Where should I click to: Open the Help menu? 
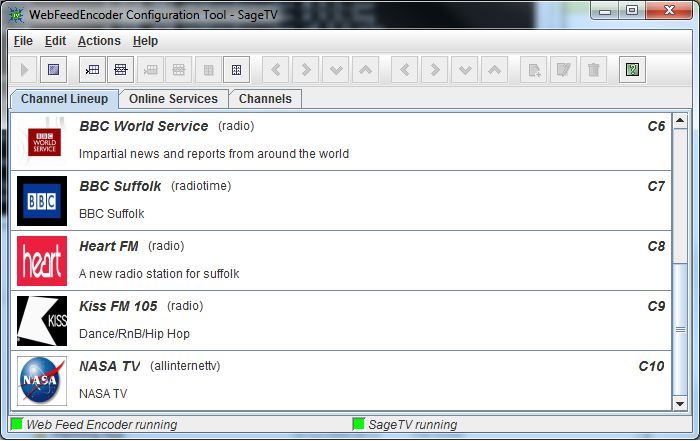145,41
